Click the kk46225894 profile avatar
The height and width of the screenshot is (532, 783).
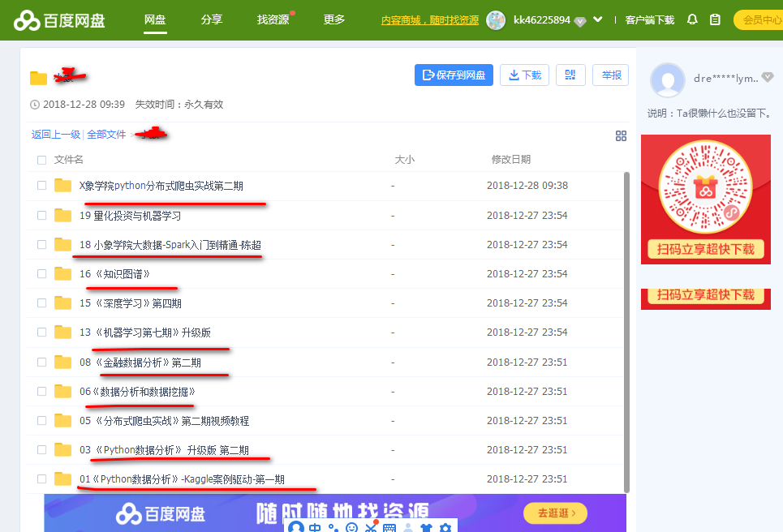pos(496,20)
